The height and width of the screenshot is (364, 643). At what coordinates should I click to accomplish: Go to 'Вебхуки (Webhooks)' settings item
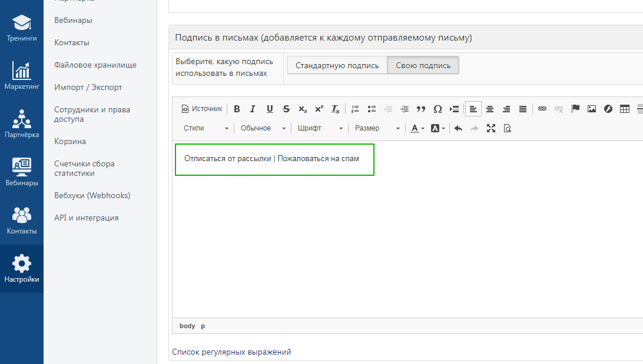[92, 195]
